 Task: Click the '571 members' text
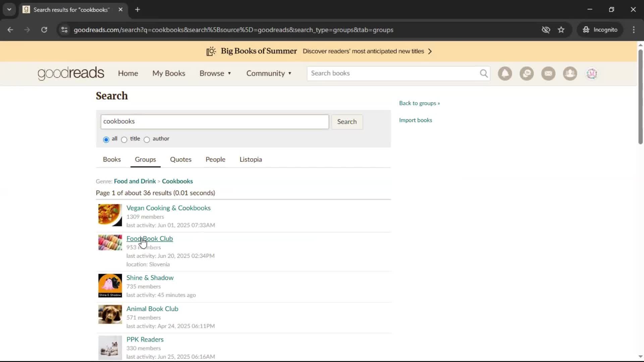click(x=144, y=318)
